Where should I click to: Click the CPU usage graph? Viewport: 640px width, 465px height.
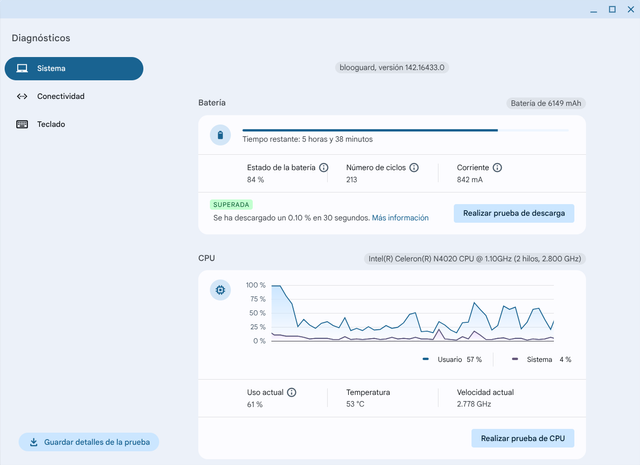pos(412,313)
